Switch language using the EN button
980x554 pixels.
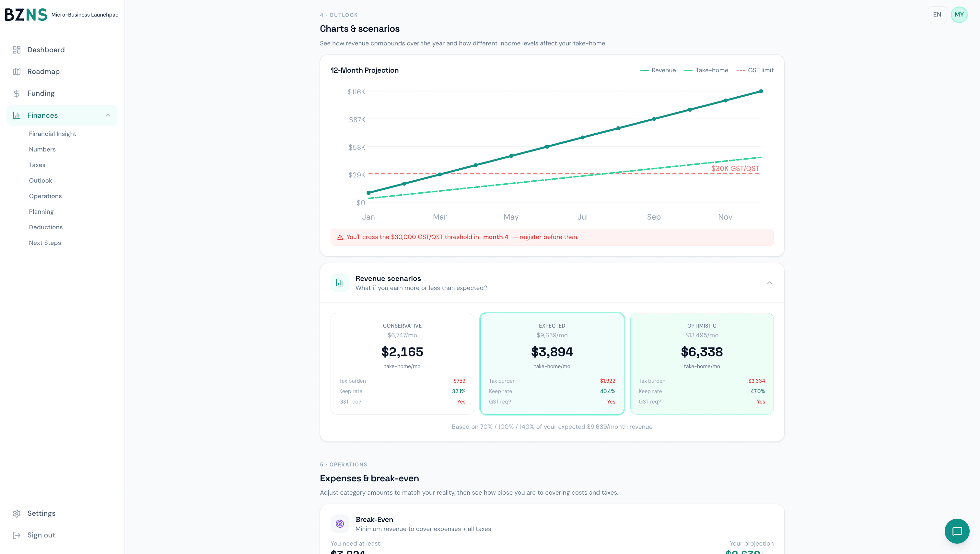937,15
